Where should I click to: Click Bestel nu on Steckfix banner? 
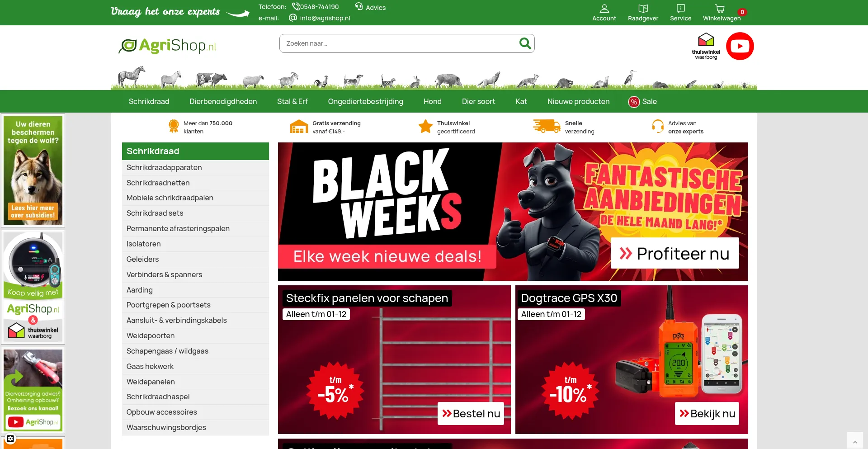tap(471, 413)
